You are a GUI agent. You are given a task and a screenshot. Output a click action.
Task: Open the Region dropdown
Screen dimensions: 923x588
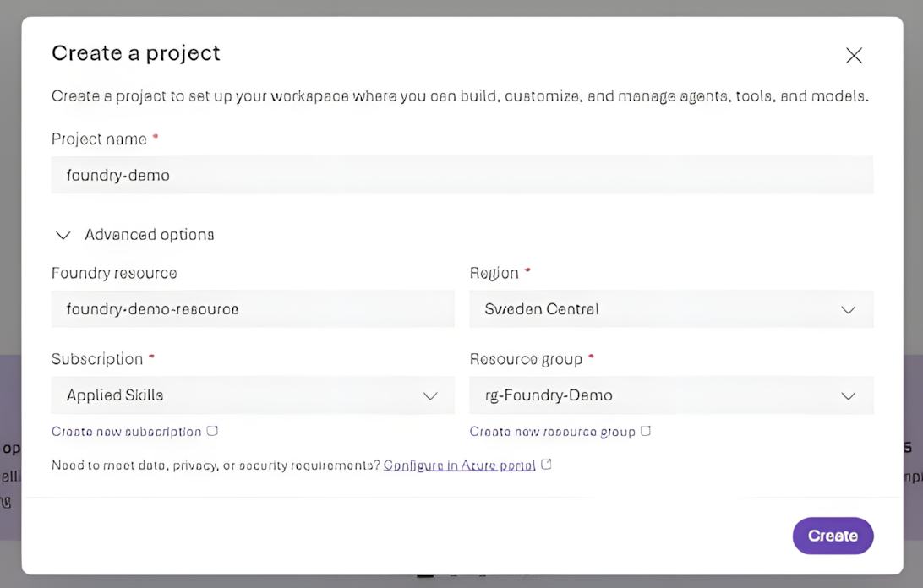point(671,309)
